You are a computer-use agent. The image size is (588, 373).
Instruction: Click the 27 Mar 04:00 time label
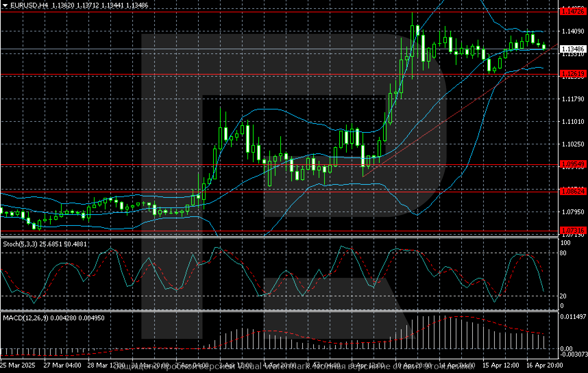pos(62,365)
